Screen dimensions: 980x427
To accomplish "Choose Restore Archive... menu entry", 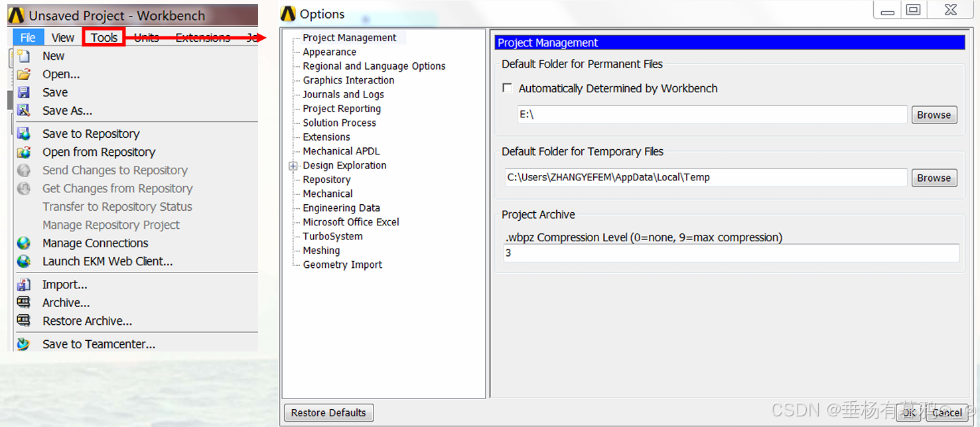I will [x=88, y=321].
